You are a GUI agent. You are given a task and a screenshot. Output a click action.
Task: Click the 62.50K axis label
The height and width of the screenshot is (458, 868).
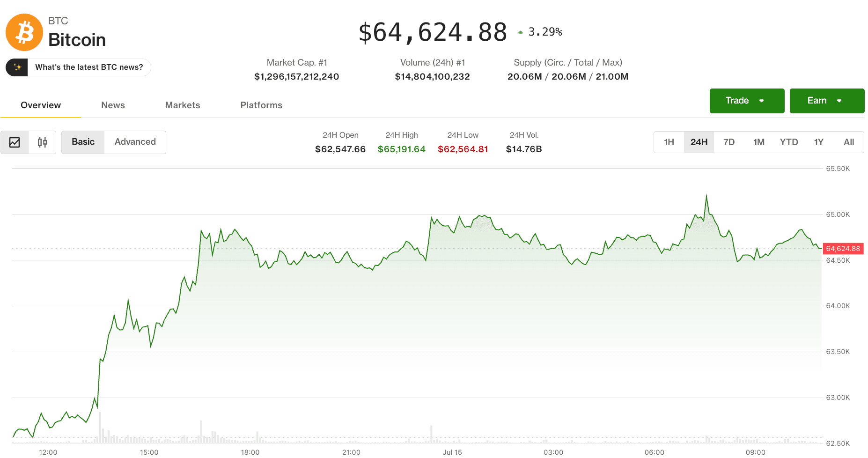(x=838, y=443)
